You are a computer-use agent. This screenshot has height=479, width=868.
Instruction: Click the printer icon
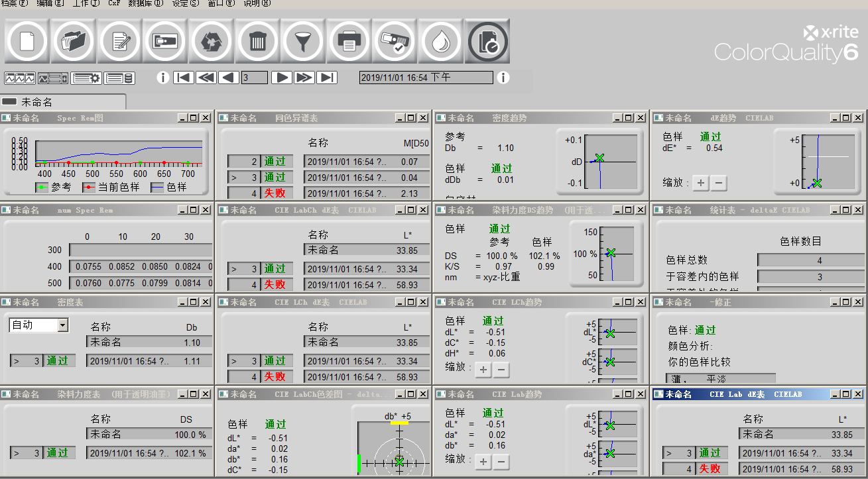[349, 41]
